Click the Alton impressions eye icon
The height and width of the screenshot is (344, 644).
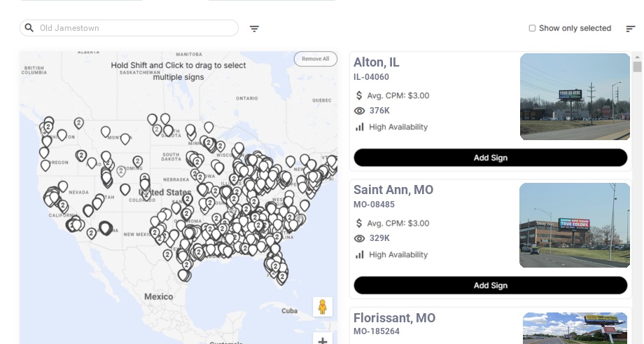[360, 111]
